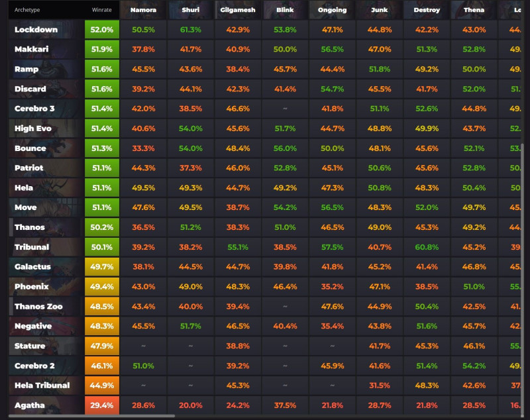Click Makkari vs Ongoing 56.5% cell
The width and height of the screenshot is (530, 420).
pos(333,49)
